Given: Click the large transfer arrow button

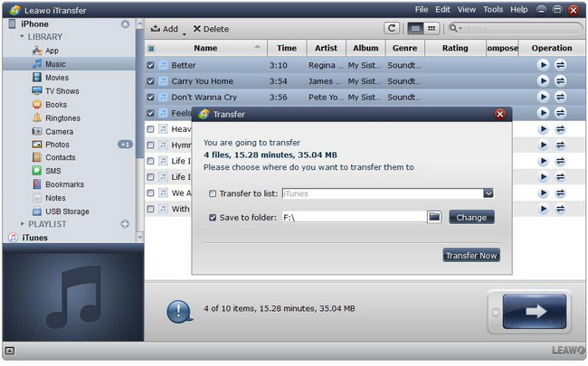Looking at the screenshot, I should pos(534,312).
